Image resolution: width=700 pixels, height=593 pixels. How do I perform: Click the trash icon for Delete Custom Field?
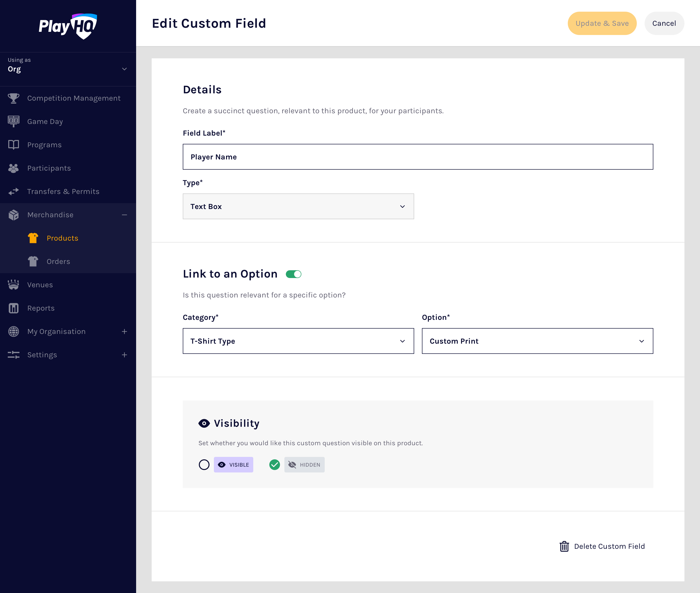[564, 546]
